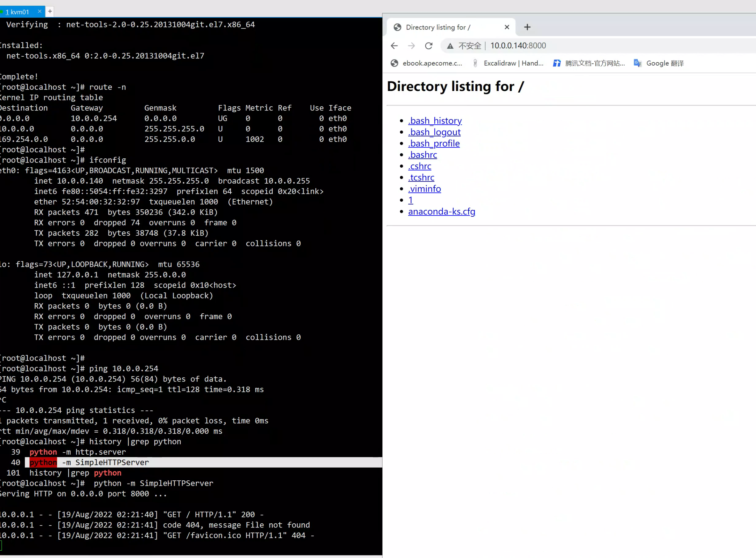Screen dimensions: 756x558
Task: Open the .bashrc file link
Action: click(422, 155)
